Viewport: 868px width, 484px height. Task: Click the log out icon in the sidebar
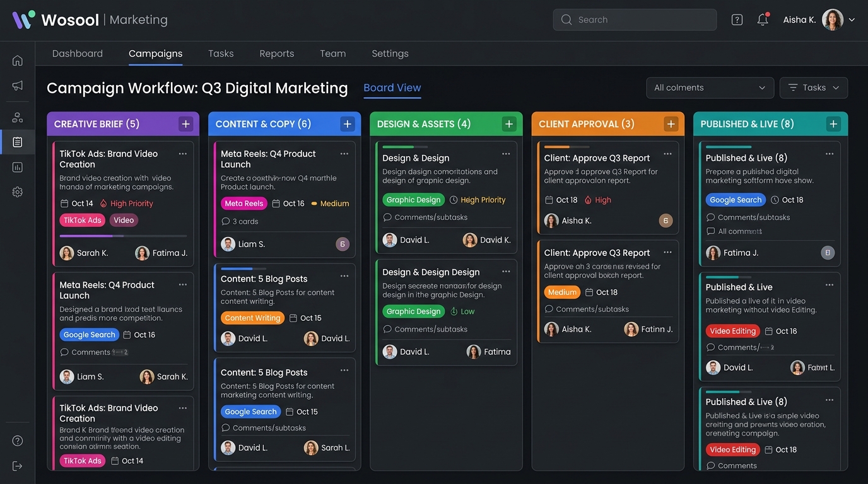pyautogui.click(x=18, y=466)
